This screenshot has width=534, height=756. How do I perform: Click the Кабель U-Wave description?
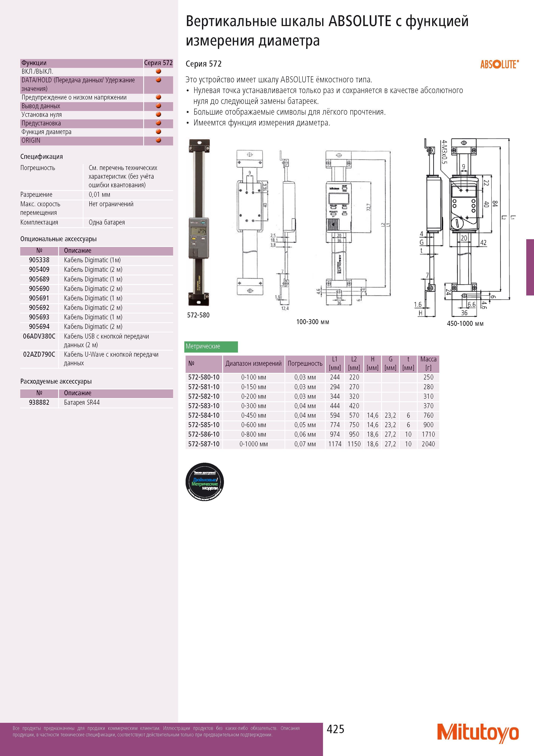111,359
